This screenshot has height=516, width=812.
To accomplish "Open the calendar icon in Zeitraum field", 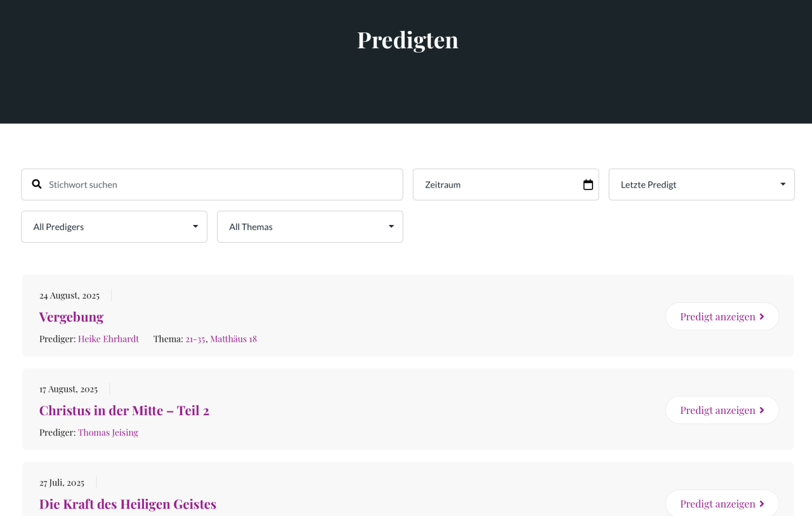I will click(588, 184).
